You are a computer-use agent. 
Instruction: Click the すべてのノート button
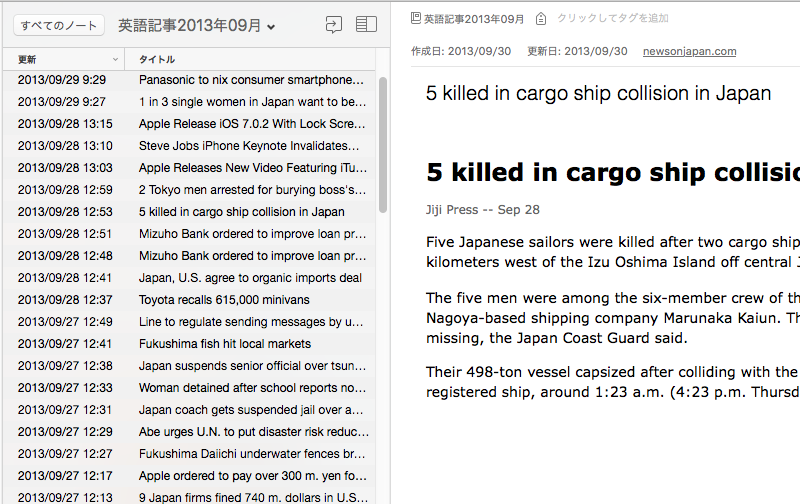[59, 26]
